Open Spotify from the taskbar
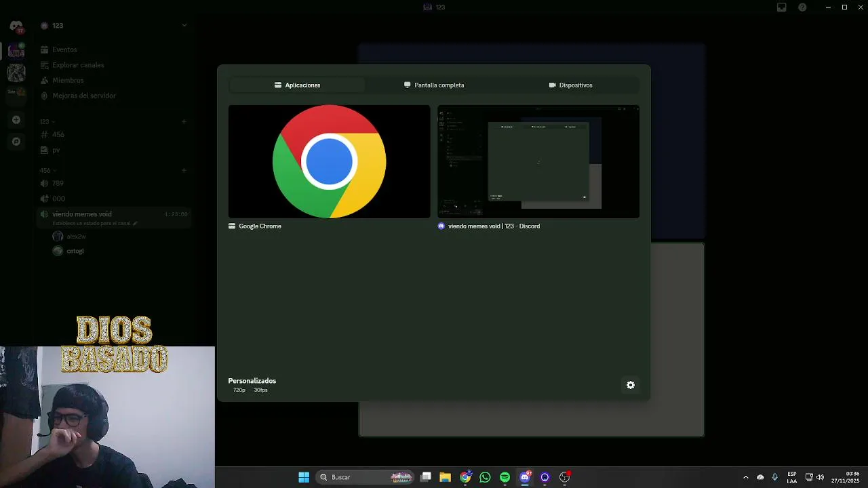Image resolution: width=868 pixels, height=488 pixels. (505, 477)
